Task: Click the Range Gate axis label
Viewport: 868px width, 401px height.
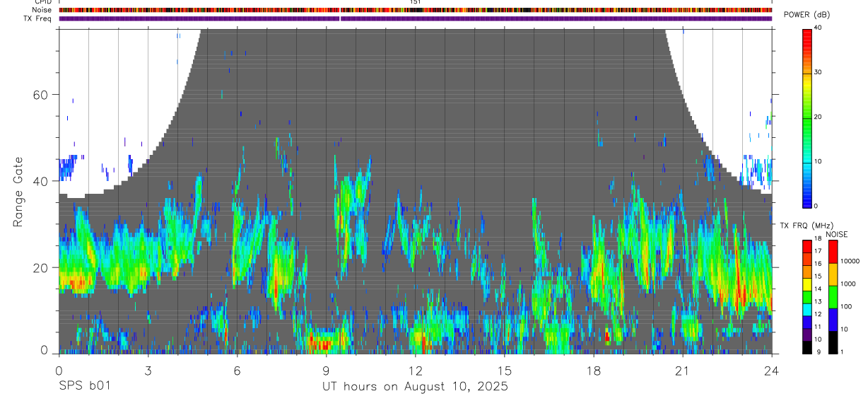Action: 18,192
